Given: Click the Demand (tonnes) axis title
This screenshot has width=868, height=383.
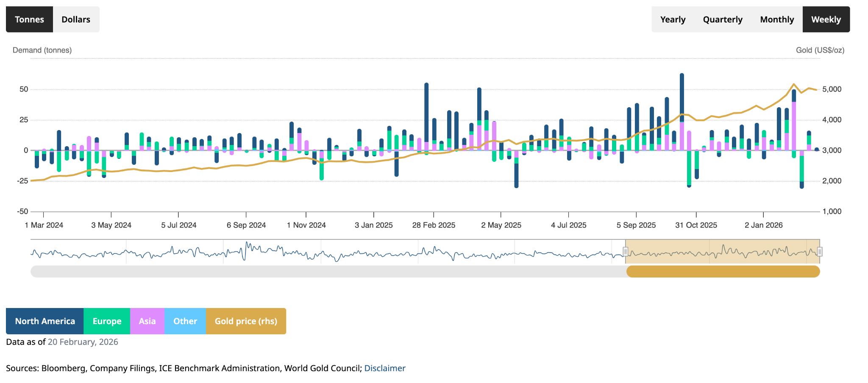Looking at the screenshot, I should pyautogui.click(x=42, y=50).
